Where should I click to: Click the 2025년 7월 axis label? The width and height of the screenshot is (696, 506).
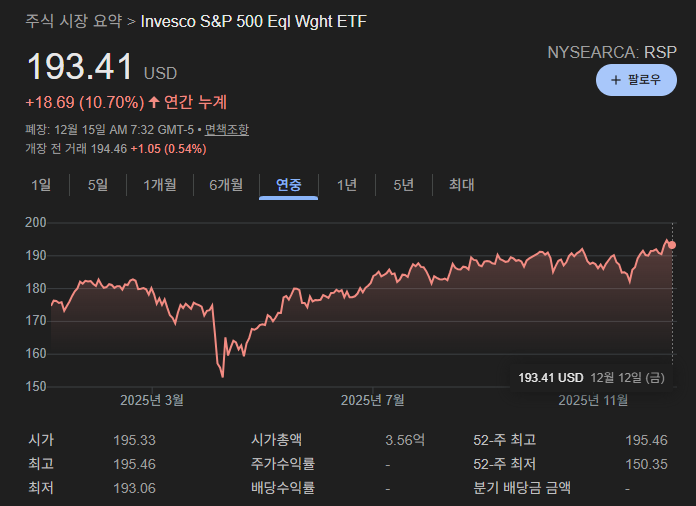pos(372,400)
